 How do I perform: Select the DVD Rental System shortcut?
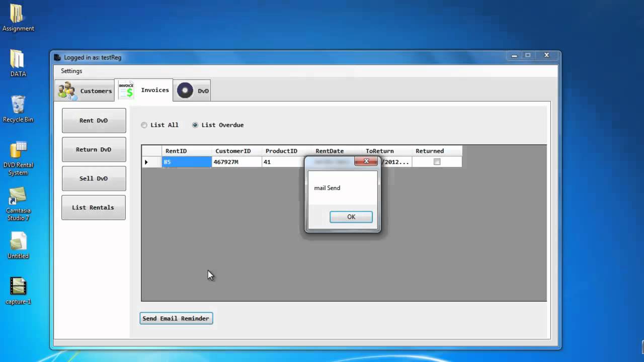click(x=18, y=158)
